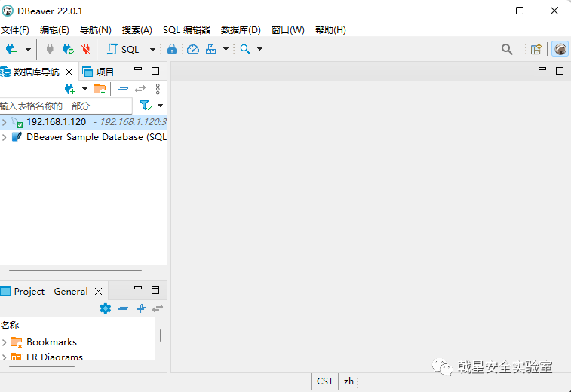The width and height of the screenshot is (571, 392).
Task: Switch to the 项目 tab
Action: click(x=98, y=72)
